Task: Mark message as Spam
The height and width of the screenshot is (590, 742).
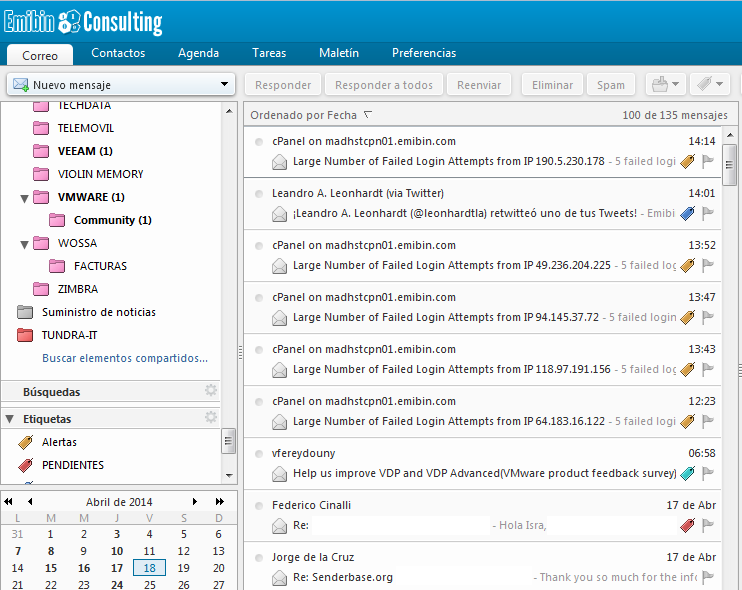Action: (x=610, y=85)
